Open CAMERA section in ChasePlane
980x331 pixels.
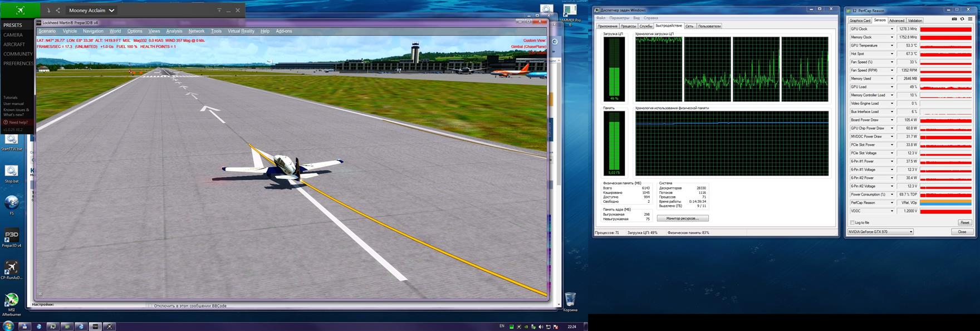tap(13, 35)
